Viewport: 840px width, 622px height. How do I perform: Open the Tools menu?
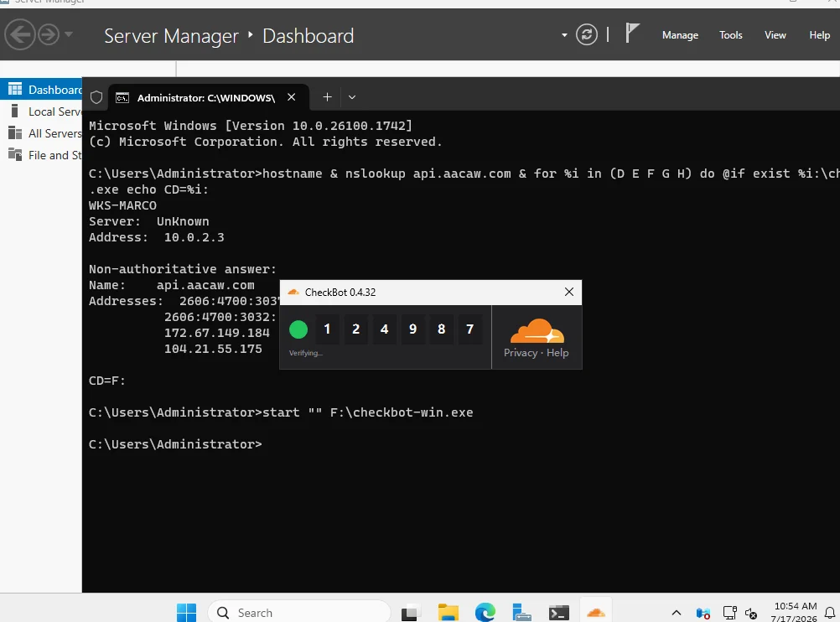[731, 35]
